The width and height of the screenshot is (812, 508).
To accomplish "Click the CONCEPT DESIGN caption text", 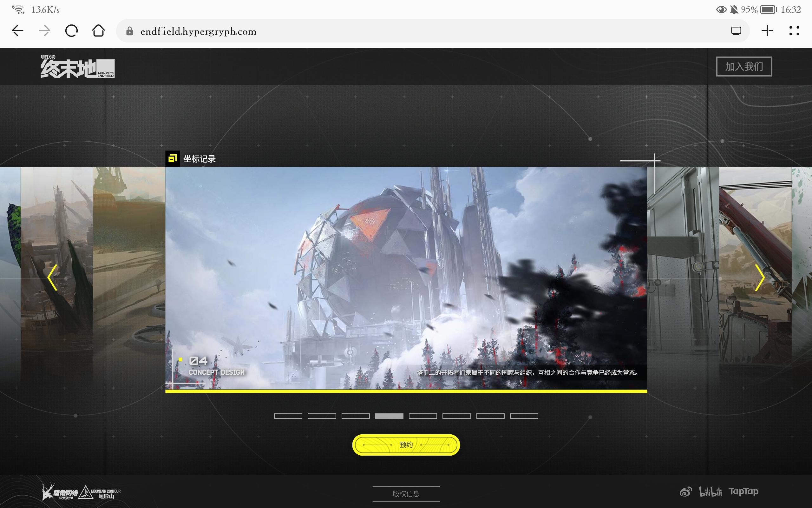I will pos(216,372).
